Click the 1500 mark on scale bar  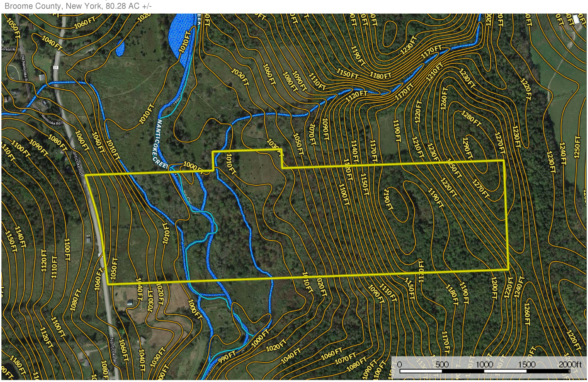527,365
